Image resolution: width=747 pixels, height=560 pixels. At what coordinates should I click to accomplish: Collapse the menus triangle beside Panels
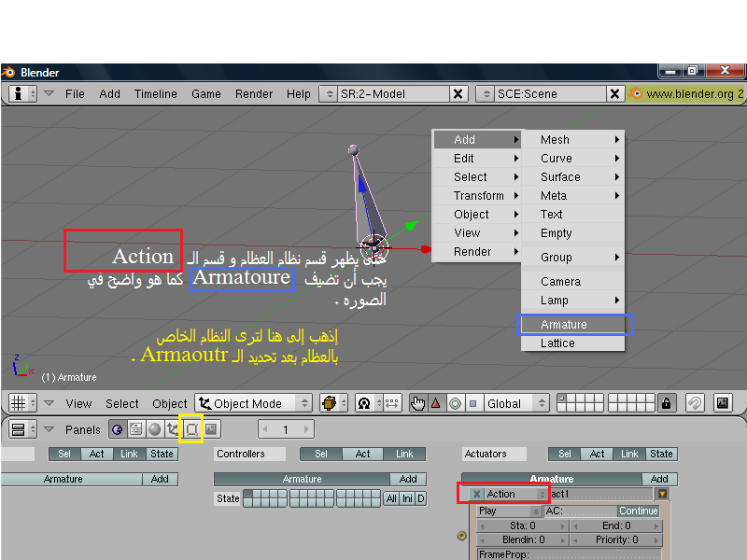[49, 429]
